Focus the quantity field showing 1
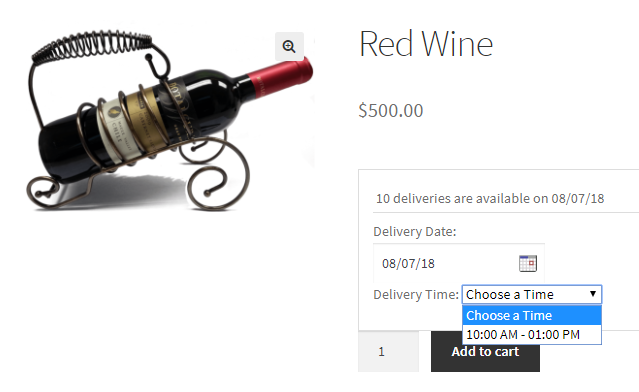 click(388, 351)
